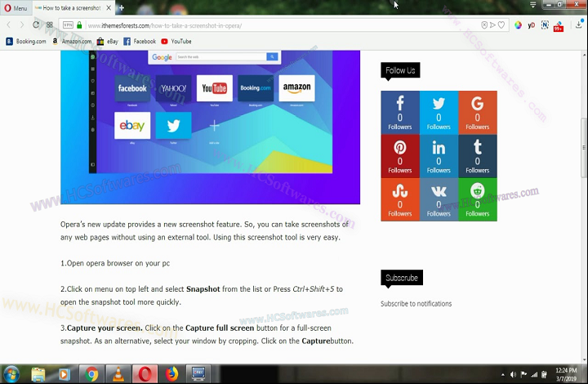Click the address bar URL field
This screenshot has height=384, width=588.
[245, 25]
